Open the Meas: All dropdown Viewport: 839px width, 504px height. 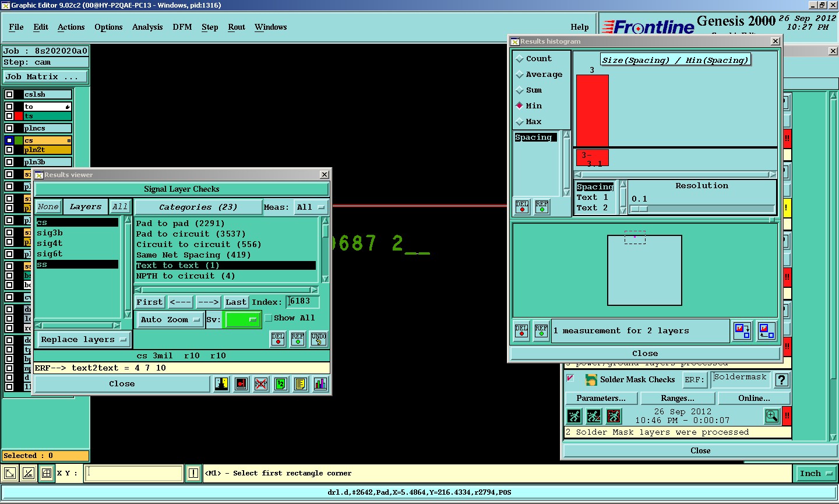click(311, 207)
